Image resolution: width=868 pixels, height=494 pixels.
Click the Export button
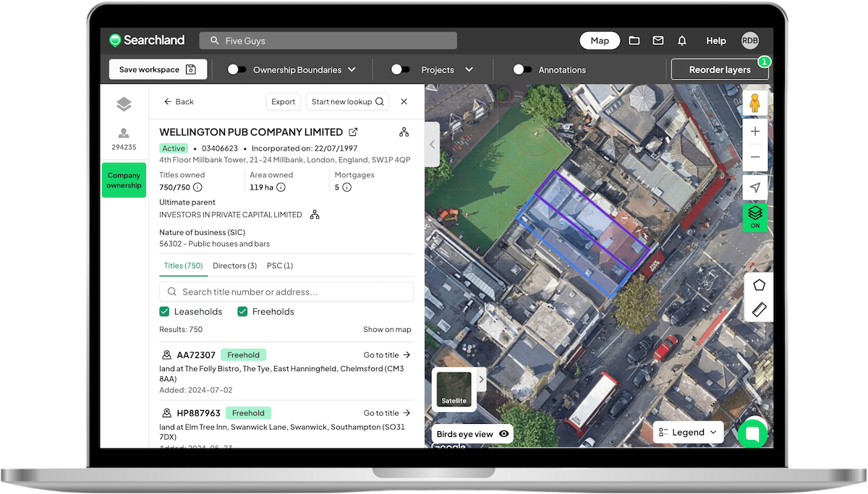pos(284,102)
